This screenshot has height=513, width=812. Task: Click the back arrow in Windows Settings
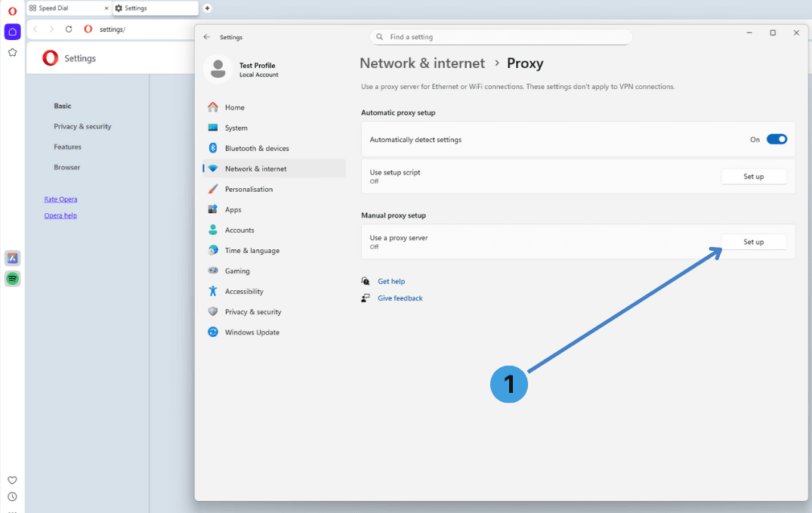207,37
